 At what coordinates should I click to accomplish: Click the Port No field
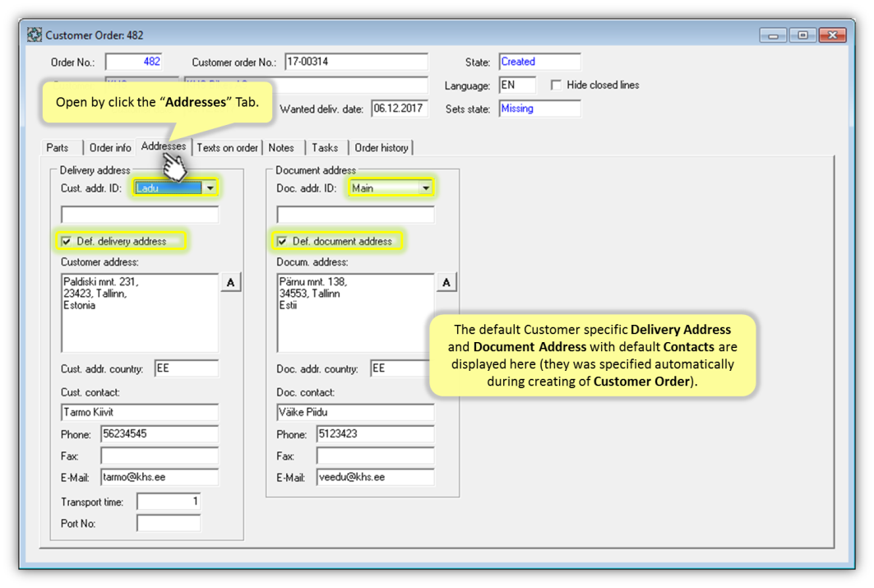[x=169, y=523]
